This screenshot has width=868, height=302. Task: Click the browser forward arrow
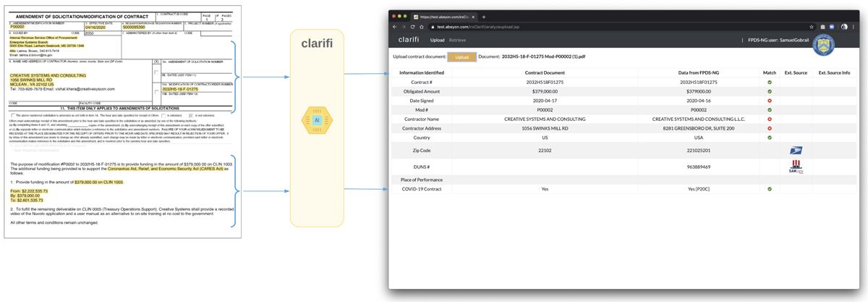[404, 26]
